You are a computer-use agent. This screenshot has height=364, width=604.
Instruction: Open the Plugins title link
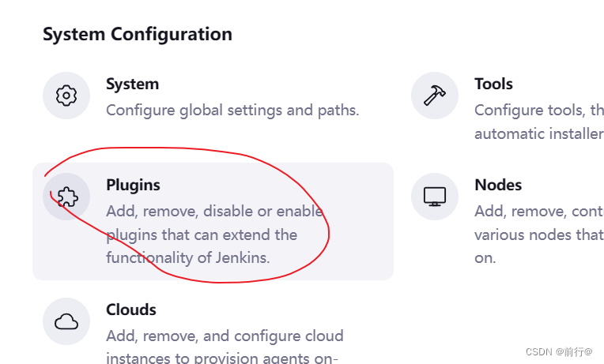click(133, 186)
